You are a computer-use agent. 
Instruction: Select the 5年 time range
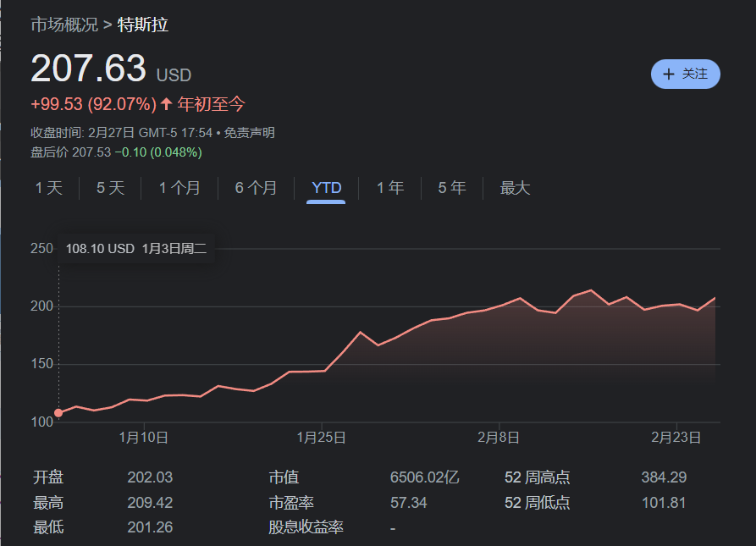pos(451,188)
